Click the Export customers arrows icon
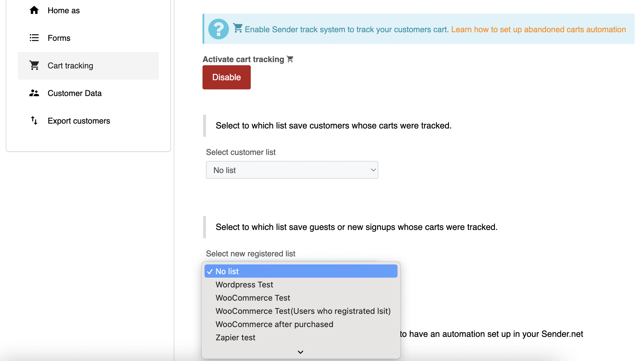This screenshot has width=644, height=361. pyautogui.click(x=34, y=121)
